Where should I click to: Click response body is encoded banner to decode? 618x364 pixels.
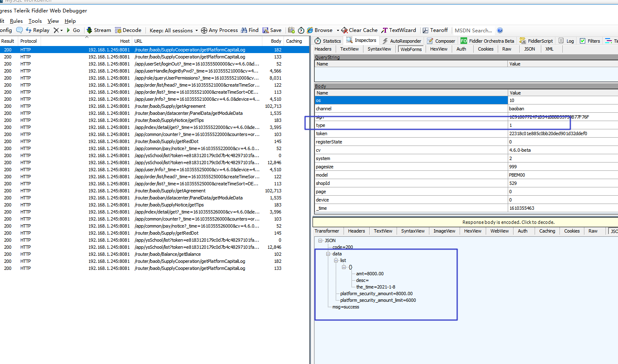click(x=508, y=222)
